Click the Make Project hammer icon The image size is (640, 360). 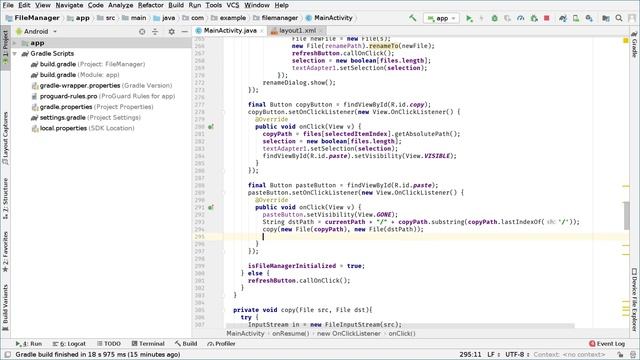coord(413,18)
